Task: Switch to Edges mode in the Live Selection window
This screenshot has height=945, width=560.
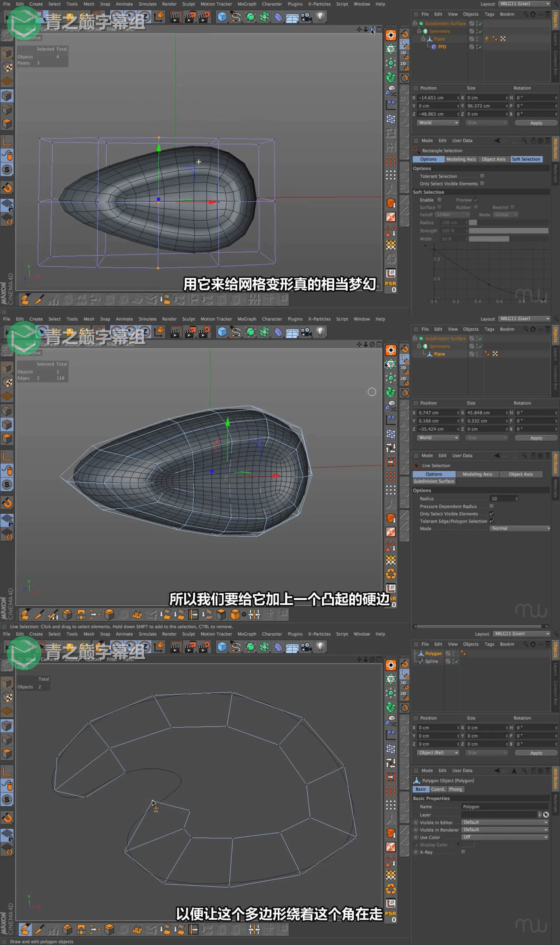Action: pos(7,424)
